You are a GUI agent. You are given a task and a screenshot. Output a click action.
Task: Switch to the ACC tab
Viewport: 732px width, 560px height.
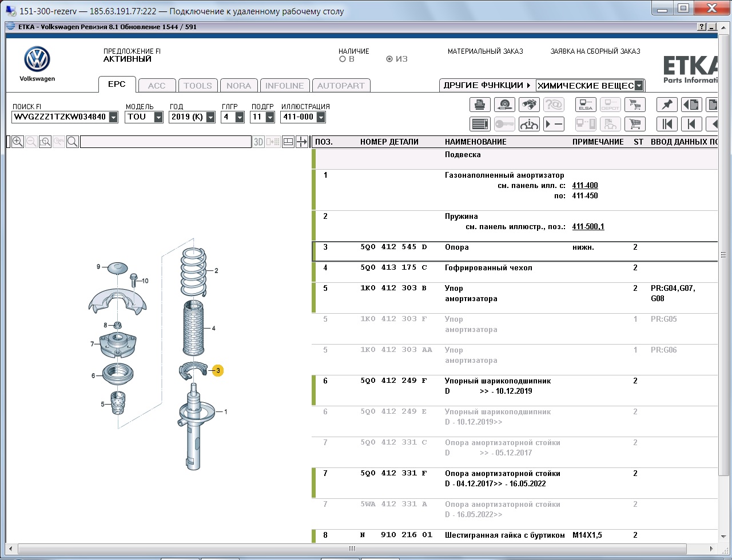pyautogui.click(x=157, y=86)
